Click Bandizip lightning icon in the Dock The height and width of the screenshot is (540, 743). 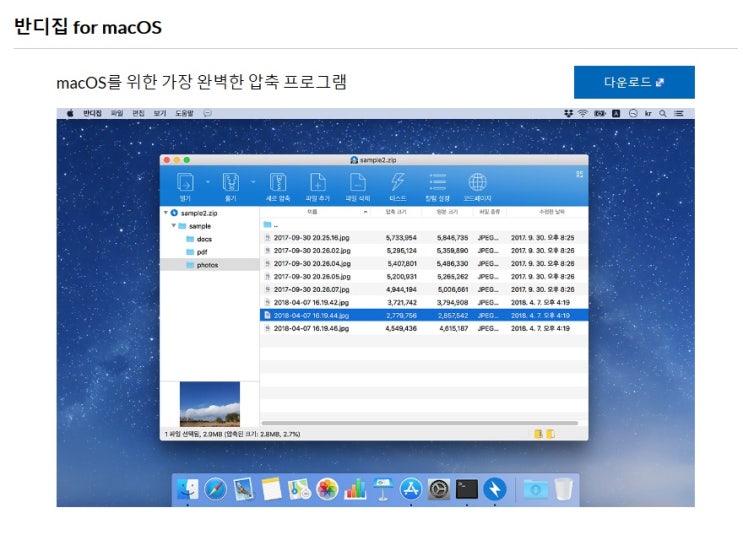pyautogui.click(x=495, y=489)
